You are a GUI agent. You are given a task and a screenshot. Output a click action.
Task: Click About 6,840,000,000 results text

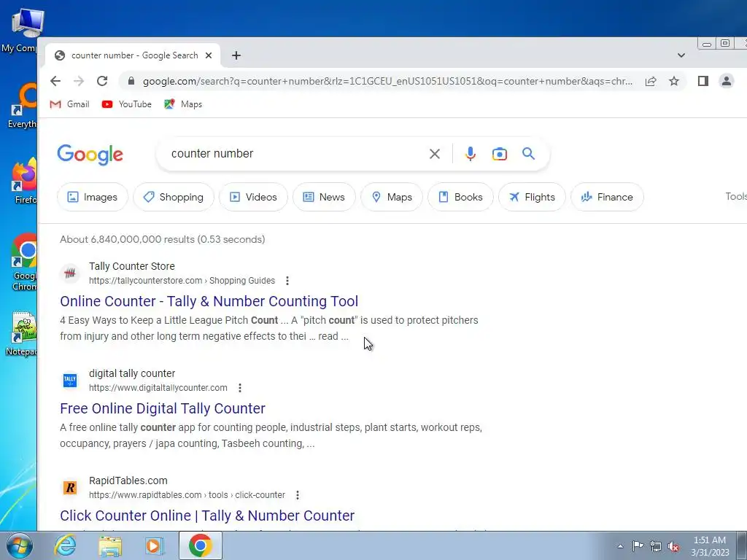pos(163,239)
